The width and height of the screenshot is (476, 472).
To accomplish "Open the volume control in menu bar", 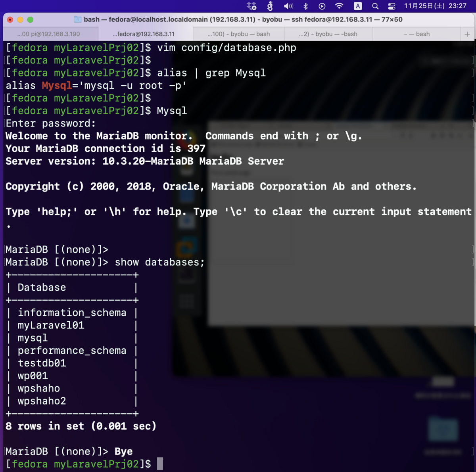I will pyautogui.click(x=288, y=6).
